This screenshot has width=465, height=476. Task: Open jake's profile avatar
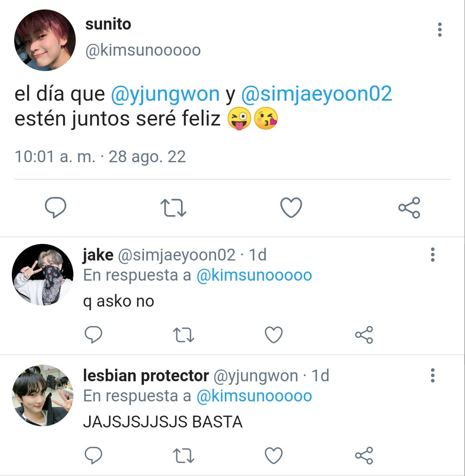[43, 275]
